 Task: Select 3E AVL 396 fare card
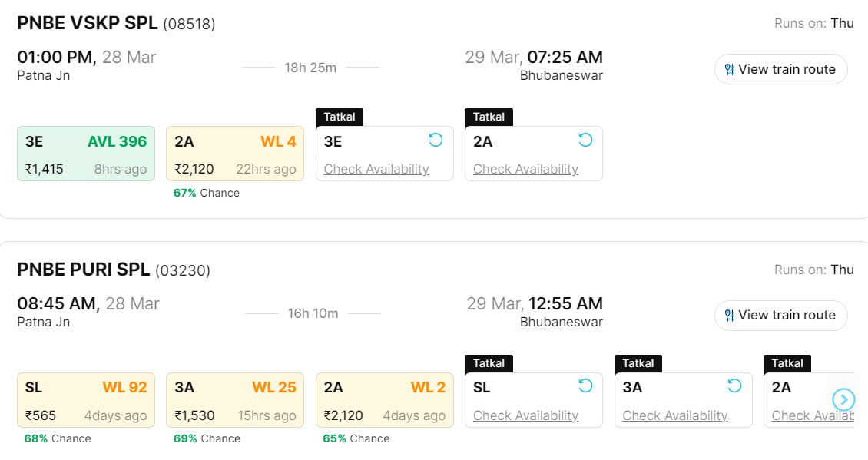pos(86,154)
